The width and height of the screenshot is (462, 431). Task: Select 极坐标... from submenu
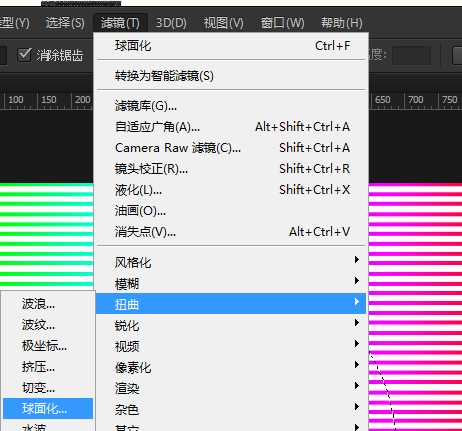48,346
